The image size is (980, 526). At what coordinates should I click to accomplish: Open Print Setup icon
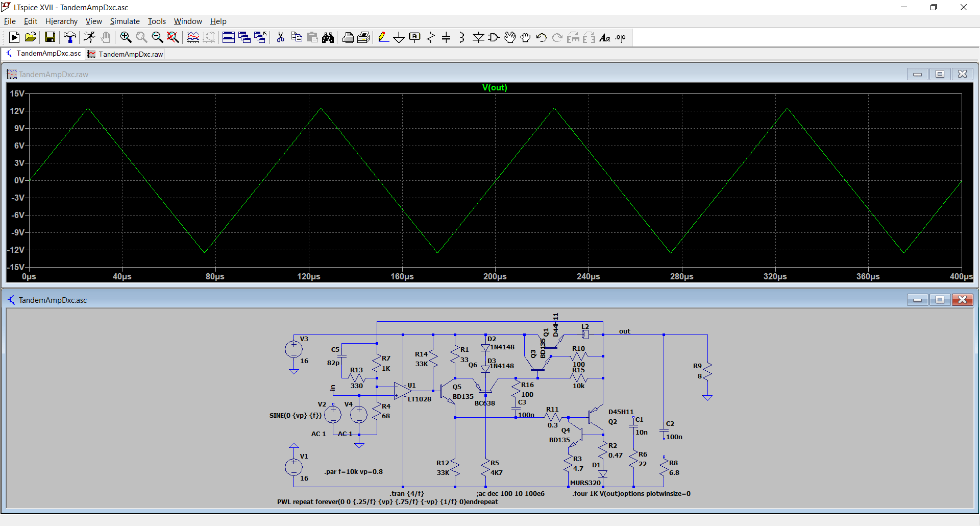pos(363,37)
